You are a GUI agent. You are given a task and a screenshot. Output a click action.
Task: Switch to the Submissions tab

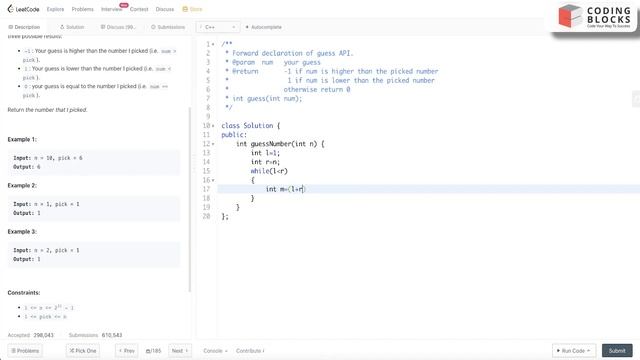click(168, 27)
